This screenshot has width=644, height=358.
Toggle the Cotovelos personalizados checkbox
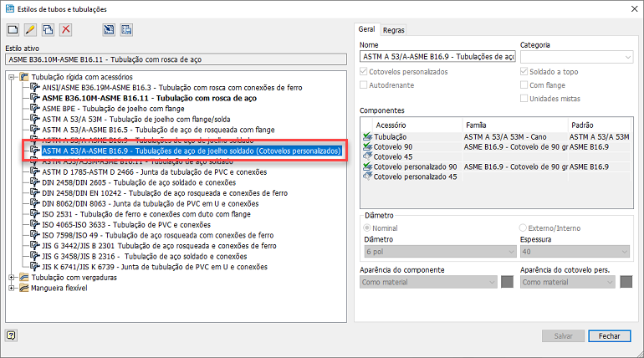pyautogui.click(x=363, y=71)
